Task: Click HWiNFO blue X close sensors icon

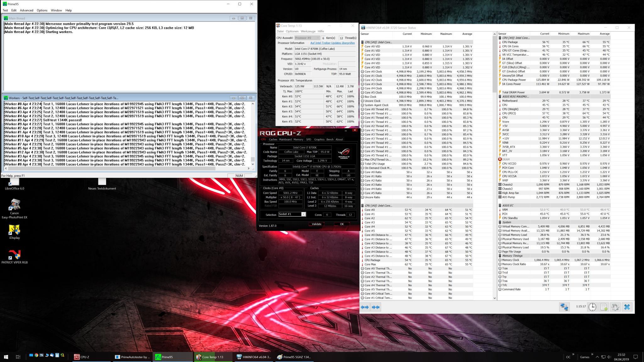Action: [x=627, y=307]
